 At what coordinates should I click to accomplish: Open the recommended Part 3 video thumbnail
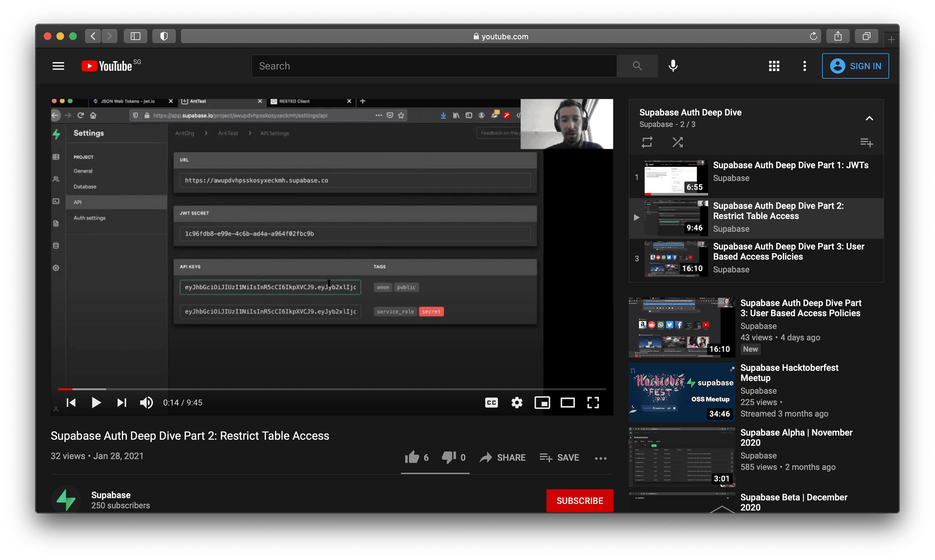(682, 327)
